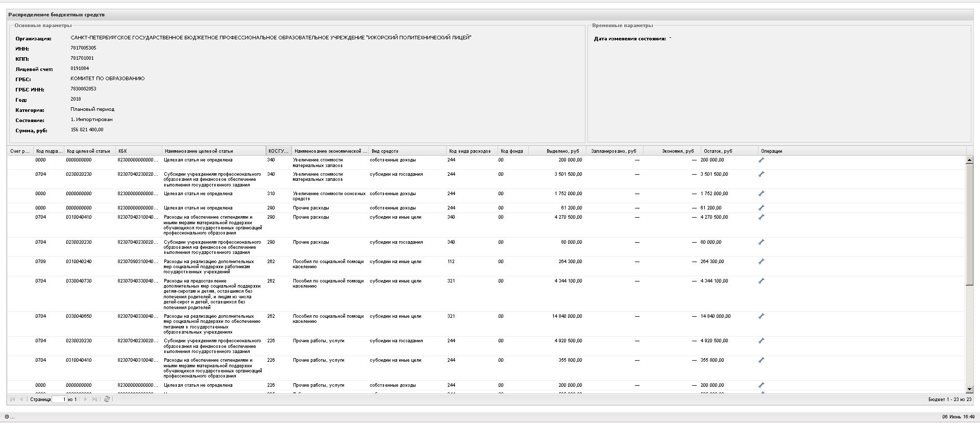The height and width of the screenshot is (423, 980).
Task: Select the ГРБС ИНН value 7830002053
Action: point(83,89)
